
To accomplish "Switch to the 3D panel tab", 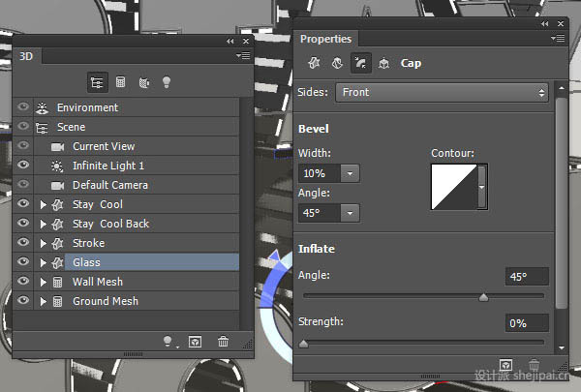I will (x=26, y=56).
